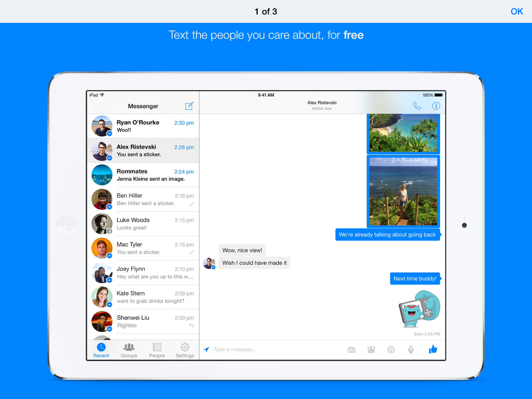
Task: Open the Mac Tyler conversation
Action: pyautogui.click(x=143, y=248)
